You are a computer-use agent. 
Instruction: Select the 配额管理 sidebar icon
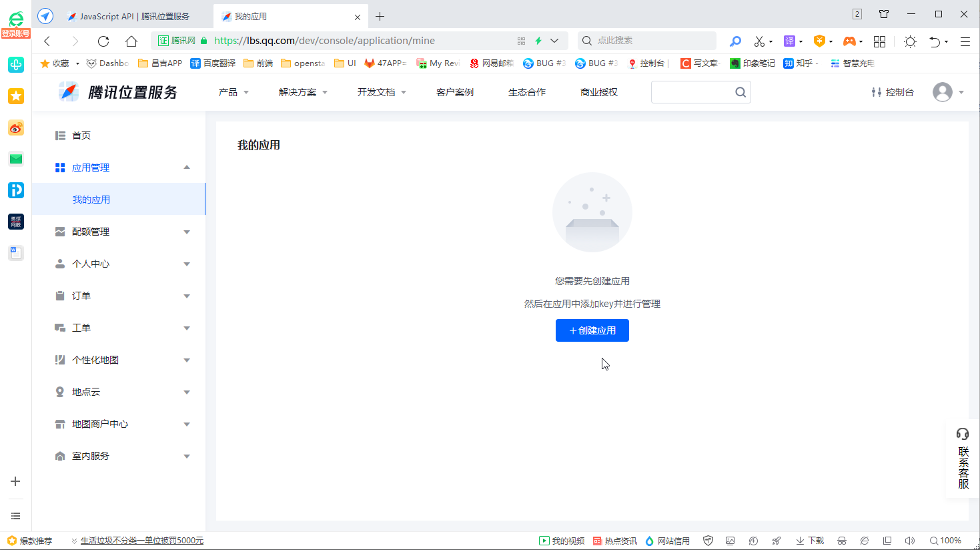pyautogui.click(x=59, y=231)
